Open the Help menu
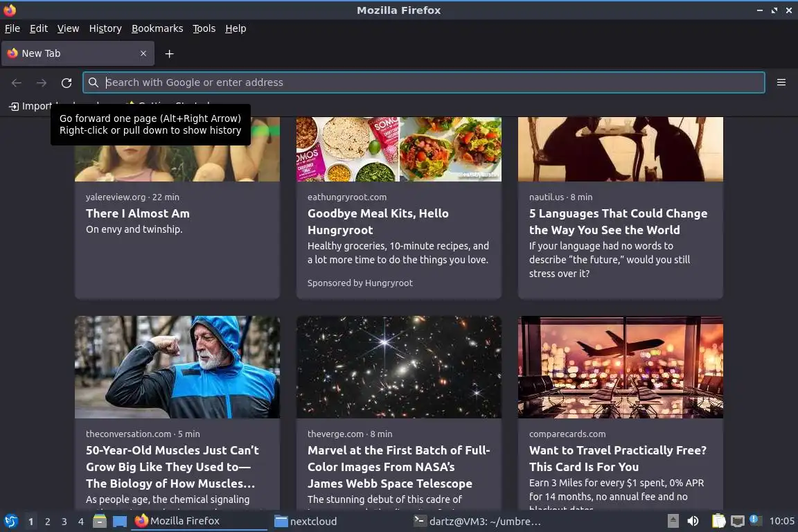This screenshot has height=532, width=798. pyautogui.click(x=236, y=28)
